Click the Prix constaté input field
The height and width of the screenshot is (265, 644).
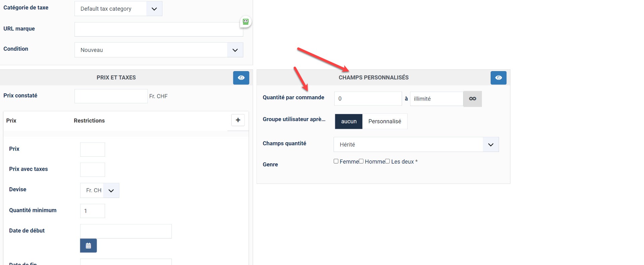click(x=111, y=96)
